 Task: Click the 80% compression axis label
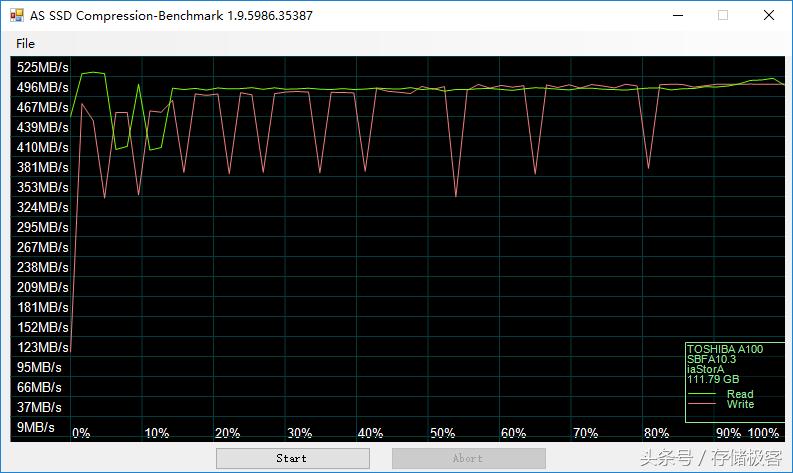(x=656, y=434)
